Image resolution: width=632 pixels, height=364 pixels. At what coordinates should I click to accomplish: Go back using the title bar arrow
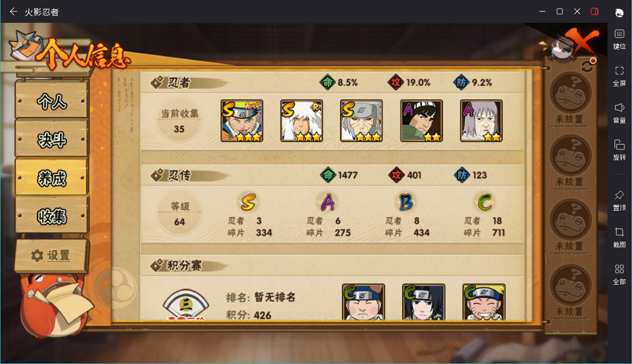pos(13,12)
